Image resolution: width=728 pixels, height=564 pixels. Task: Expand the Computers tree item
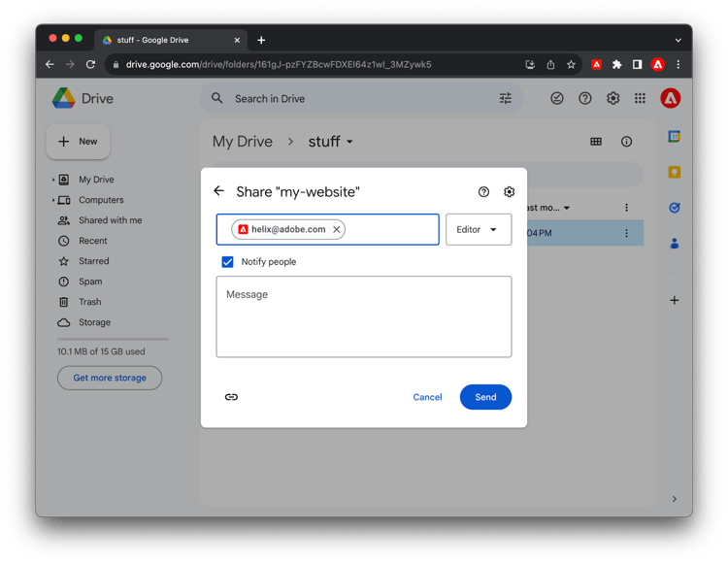(x=53, y=200)
